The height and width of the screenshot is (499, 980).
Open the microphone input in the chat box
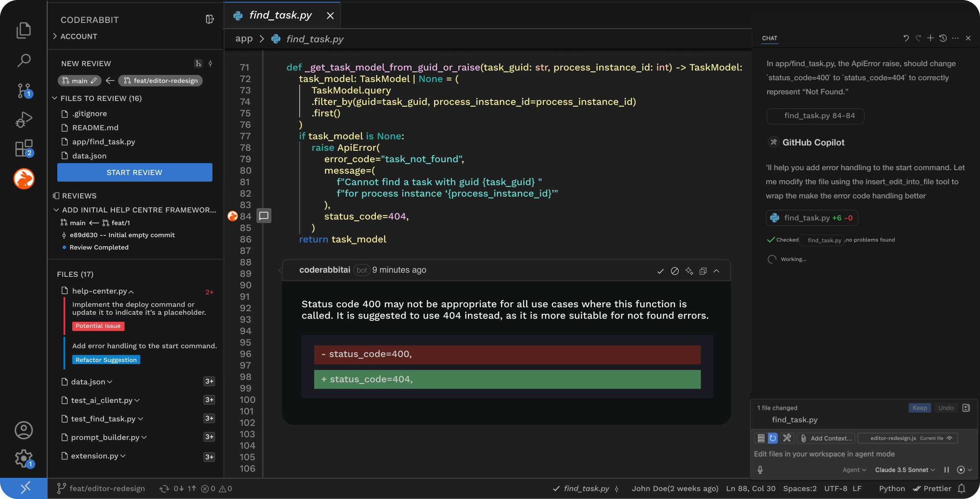(760, 469)
